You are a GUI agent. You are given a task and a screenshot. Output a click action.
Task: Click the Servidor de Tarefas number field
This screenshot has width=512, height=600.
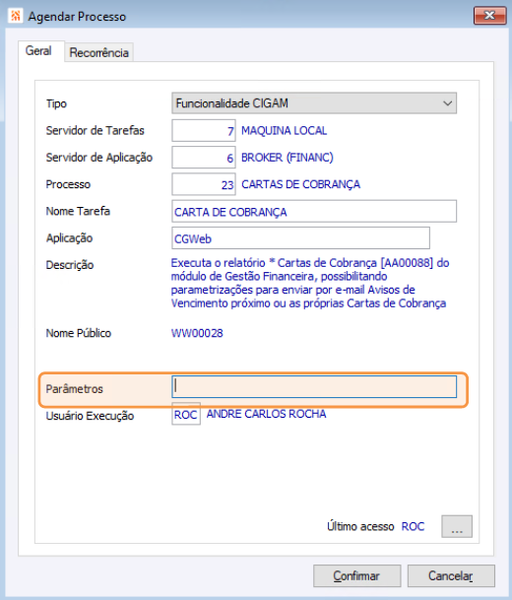pos(204,130)
